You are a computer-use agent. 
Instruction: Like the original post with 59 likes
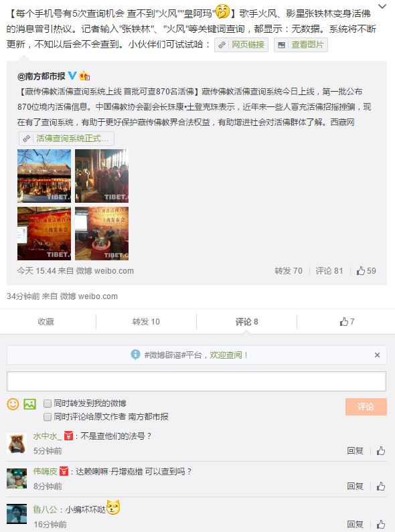(366, 271)
